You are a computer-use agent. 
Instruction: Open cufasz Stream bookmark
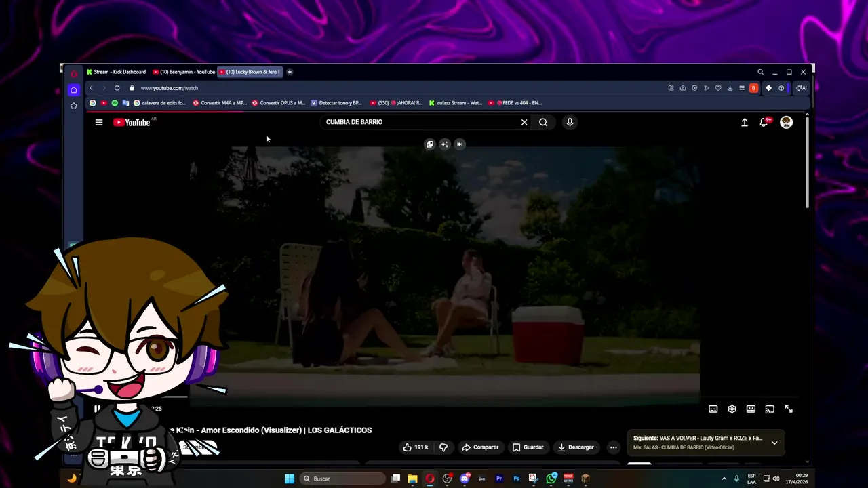(456, 103)
